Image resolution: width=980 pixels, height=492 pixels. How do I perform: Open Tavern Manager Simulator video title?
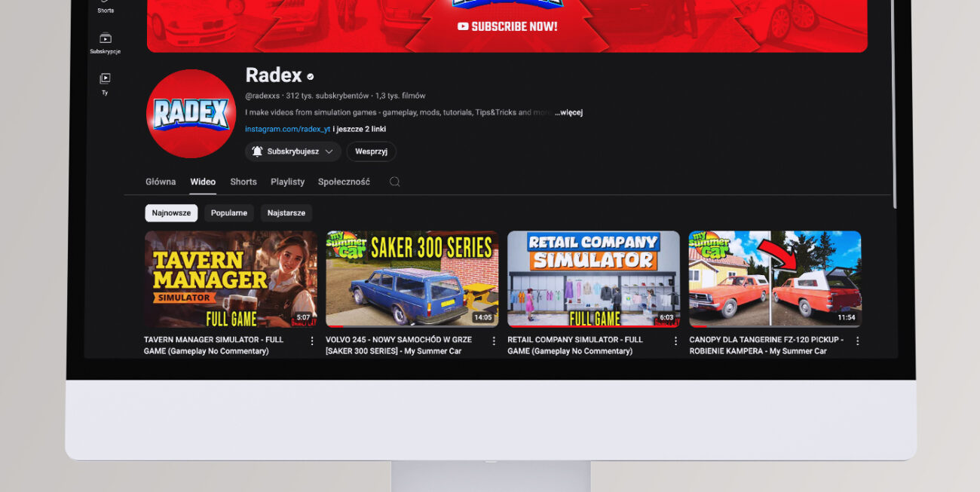coord(214,345)
